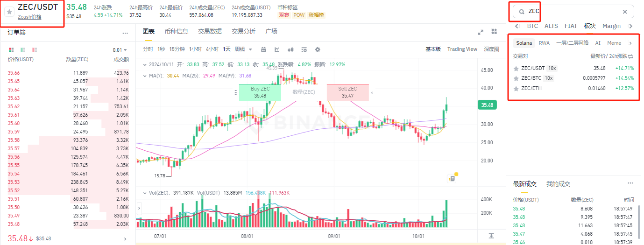
Task: Open the 交易数据 tab
Action: coord(210,31)
